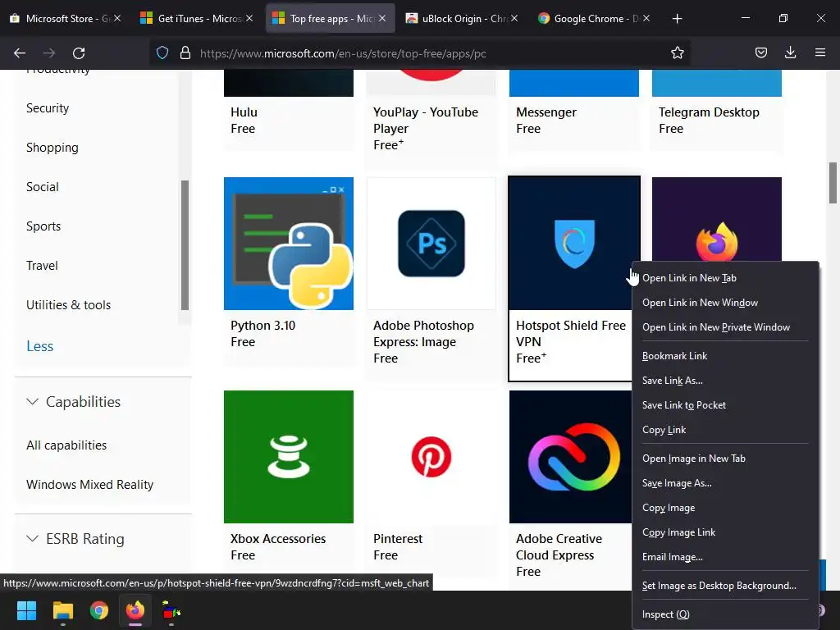840x630 pixels.
Task: Open the Windows Start button
Action: pyautogui.click(x=26, y=610)
